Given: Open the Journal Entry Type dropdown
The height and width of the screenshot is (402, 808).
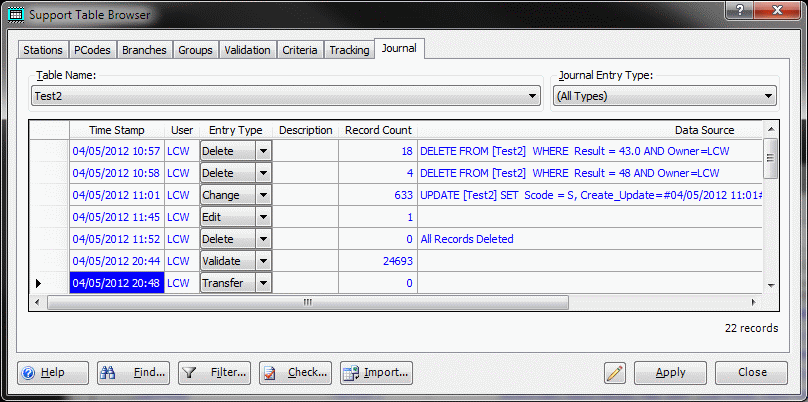Looking at the screenshot, I should click(x=768, y=96).
